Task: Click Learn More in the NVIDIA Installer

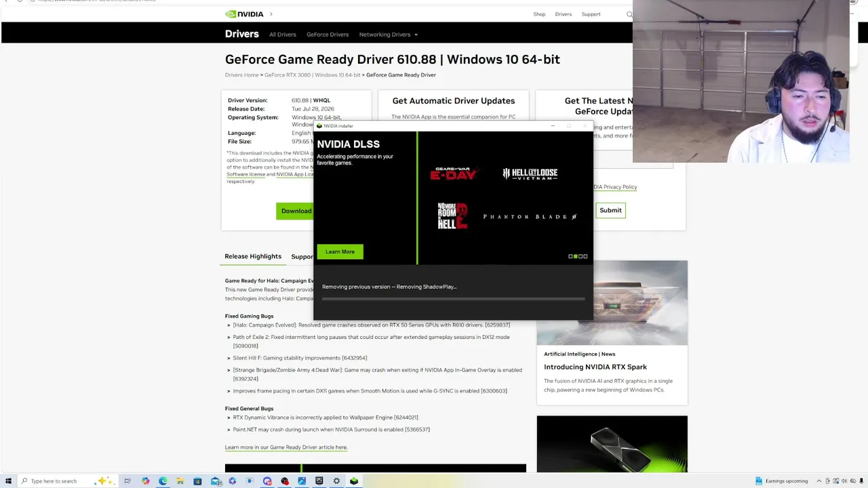Action: click(340, 251)
